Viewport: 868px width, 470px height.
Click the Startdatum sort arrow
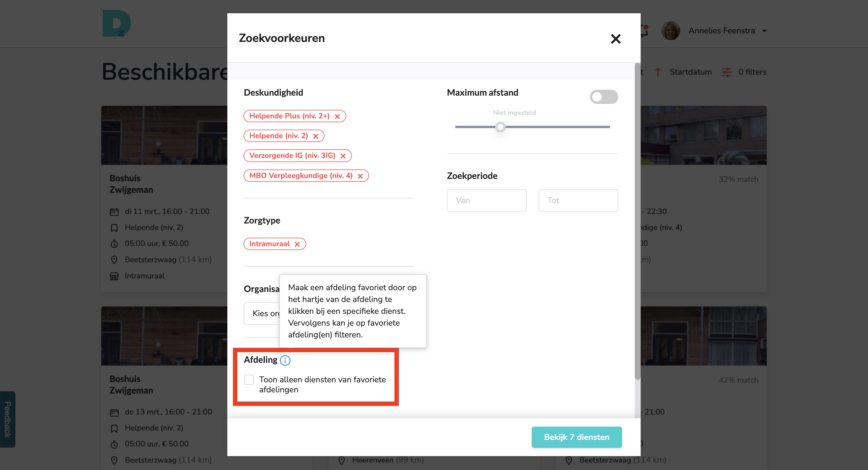pos(658,72)
